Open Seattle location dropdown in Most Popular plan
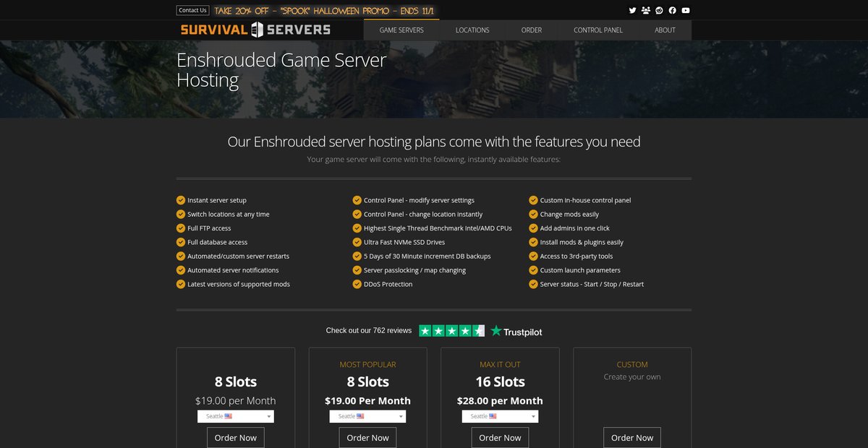 367,416
